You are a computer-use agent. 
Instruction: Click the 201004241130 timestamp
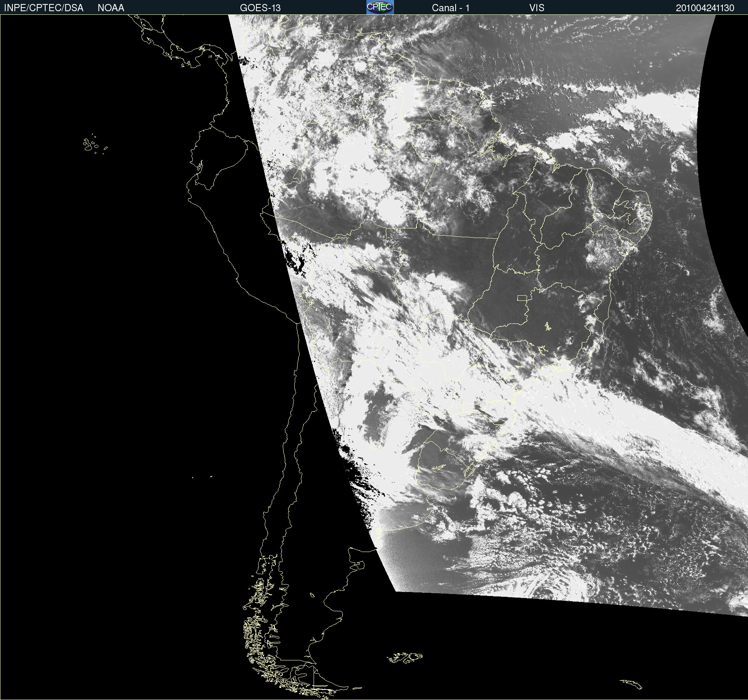pos(705,8)
